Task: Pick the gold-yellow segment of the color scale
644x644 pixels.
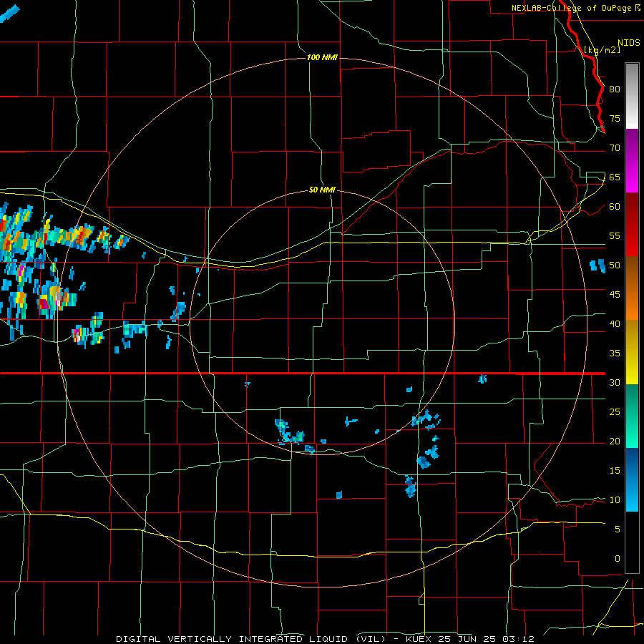Action: [632, 352]
